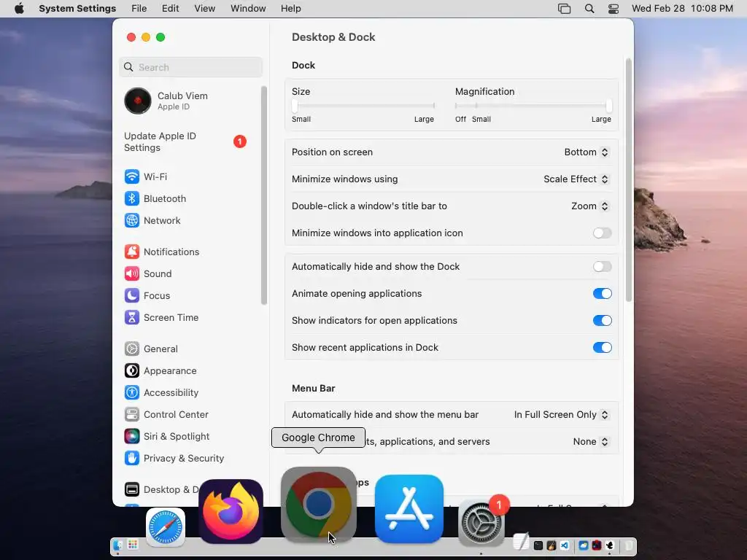The height and width of the screenshot is (560, 747).
Task: Open Spotlight search in menu bar
Action: coord(589,9)
